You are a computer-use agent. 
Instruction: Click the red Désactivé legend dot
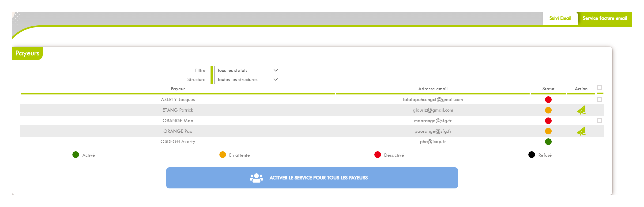[x=377, y=155]
